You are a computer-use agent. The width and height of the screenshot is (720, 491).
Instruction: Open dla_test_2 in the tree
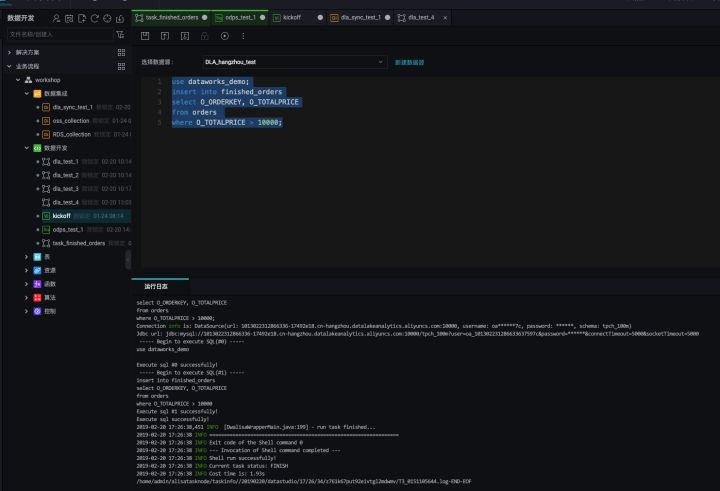pos(64,175)
